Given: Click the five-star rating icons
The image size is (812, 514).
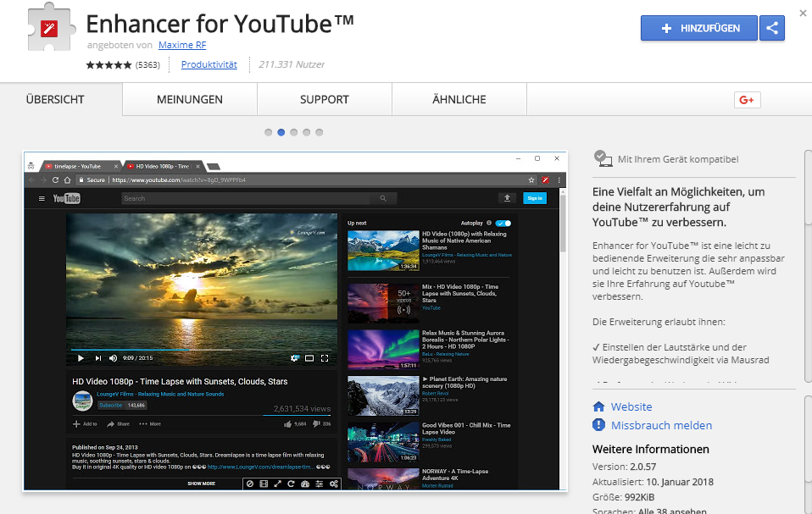Looking at the screenshot, I should pyautogui.click(x=108, y=64).
